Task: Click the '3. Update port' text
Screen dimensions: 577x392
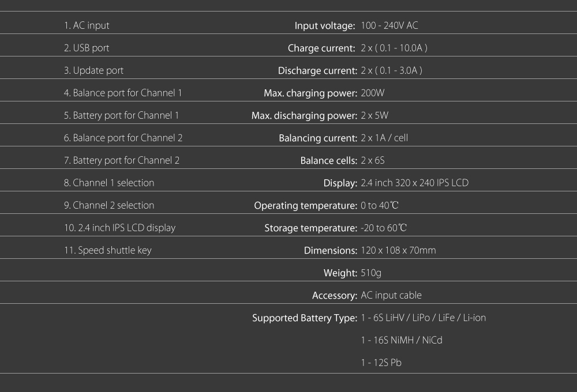Action: pyautogui.click(x=93, y=70)
